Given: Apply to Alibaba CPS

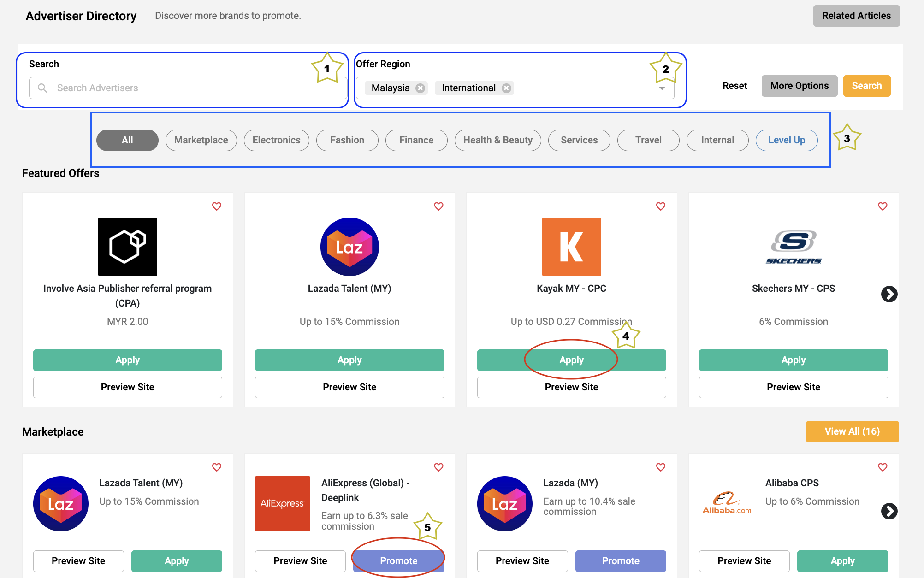Looking at the screenshot, I should [x=843, y=561].
